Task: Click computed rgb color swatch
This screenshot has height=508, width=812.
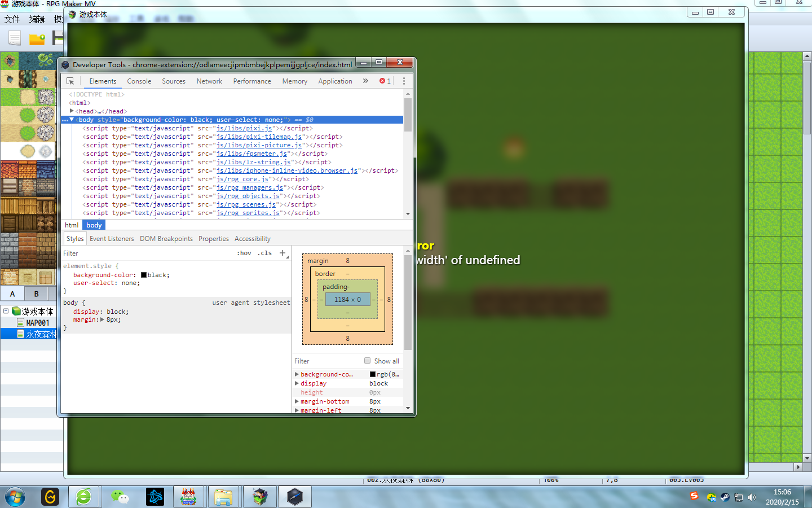Action: tap(373, 374)
